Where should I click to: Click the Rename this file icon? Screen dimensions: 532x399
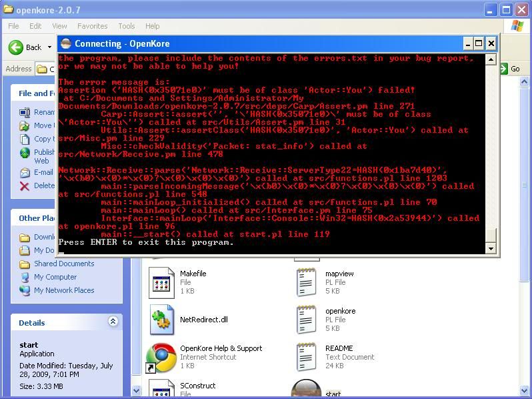click(25, 112)
